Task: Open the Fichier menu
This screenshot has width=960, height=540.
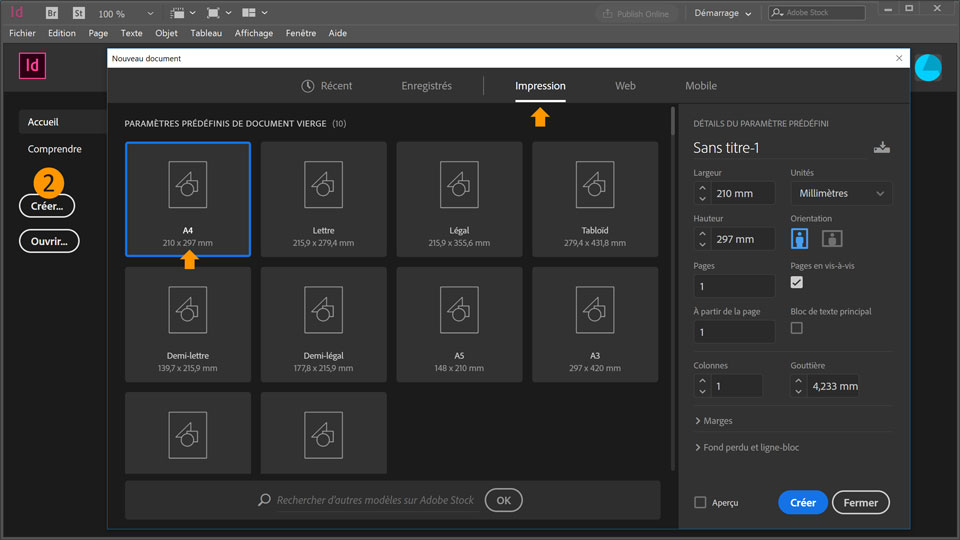Action: 22,33
